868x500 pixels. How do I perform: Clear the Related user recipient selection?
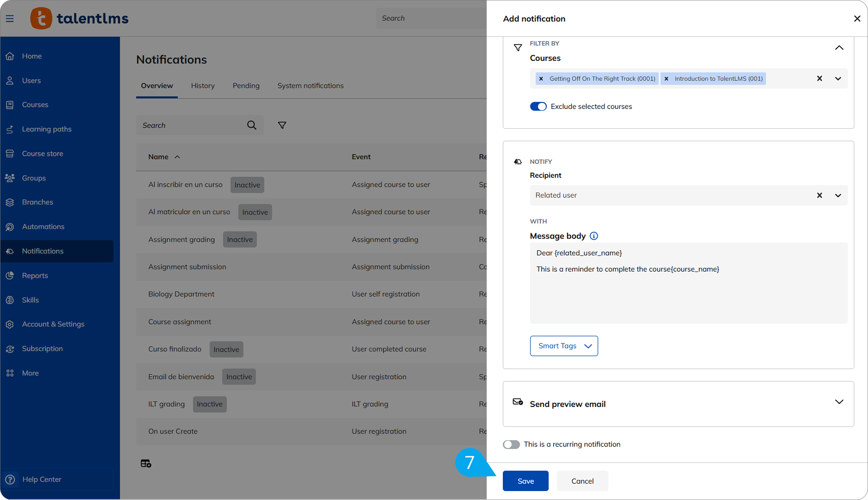819,195
